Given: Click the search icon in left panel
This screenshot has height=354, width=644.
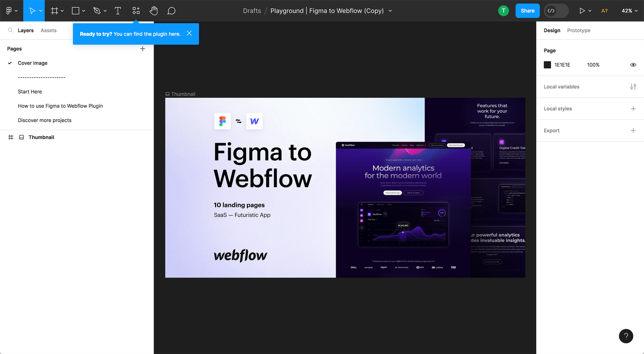Looking at the screenshot, I should 10,30.
